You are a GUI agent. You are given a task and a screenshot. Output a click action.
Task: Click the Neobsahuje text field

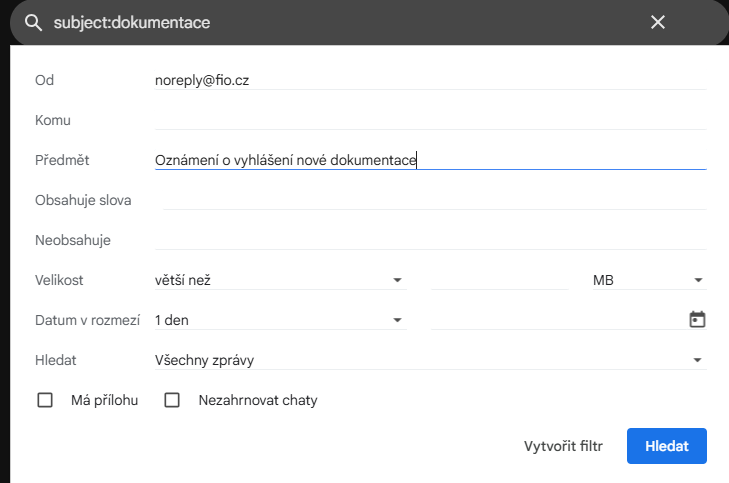[x=430, y=240]
